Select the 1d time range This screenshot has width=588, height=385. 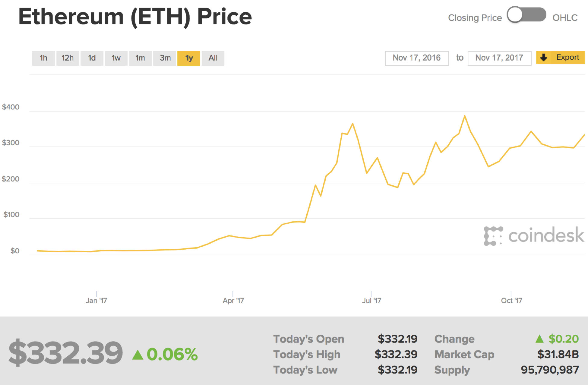(x=92, y=58)
